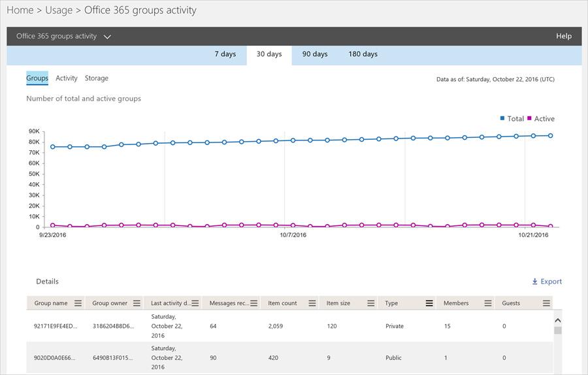Click the 10/21/2016 axis date label
This screenshot has height=375, width=588.
533,235
